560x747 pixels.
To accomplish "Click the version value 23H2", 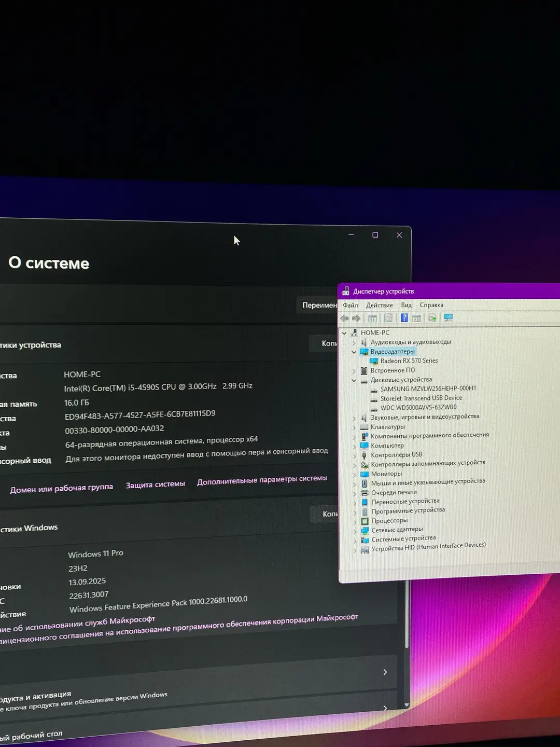I will [78, 569].
